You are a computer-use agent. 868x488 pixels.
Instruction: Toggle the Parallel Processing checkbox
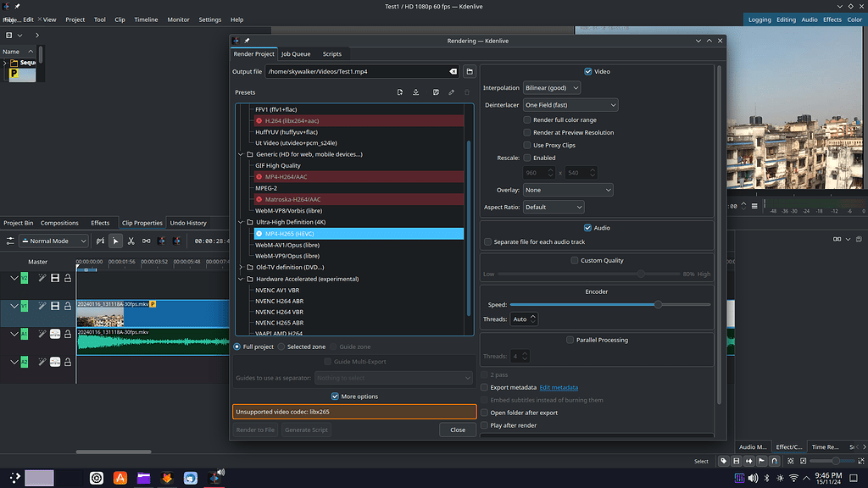[x=570, y=341]
